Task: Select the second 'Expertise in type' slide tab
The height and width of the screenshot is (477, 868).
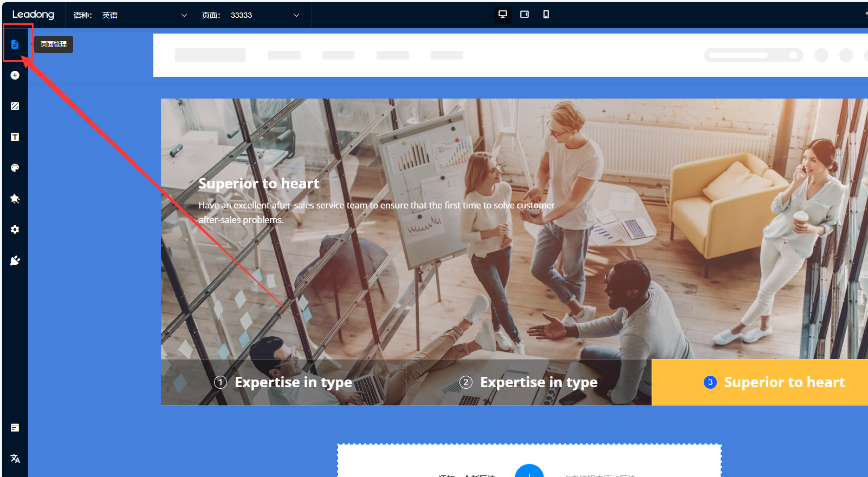Action: pyautogui.click(x=529, y=382)
